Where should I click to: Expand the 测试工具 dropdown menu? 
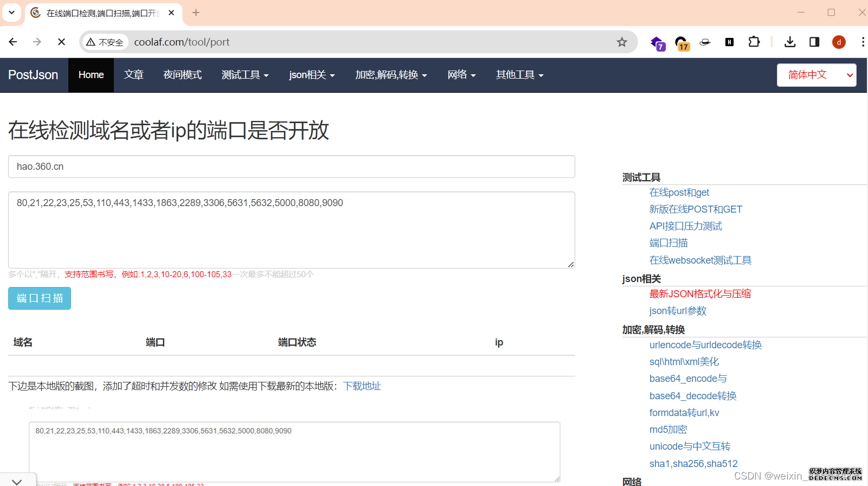[x=245, y=75]
